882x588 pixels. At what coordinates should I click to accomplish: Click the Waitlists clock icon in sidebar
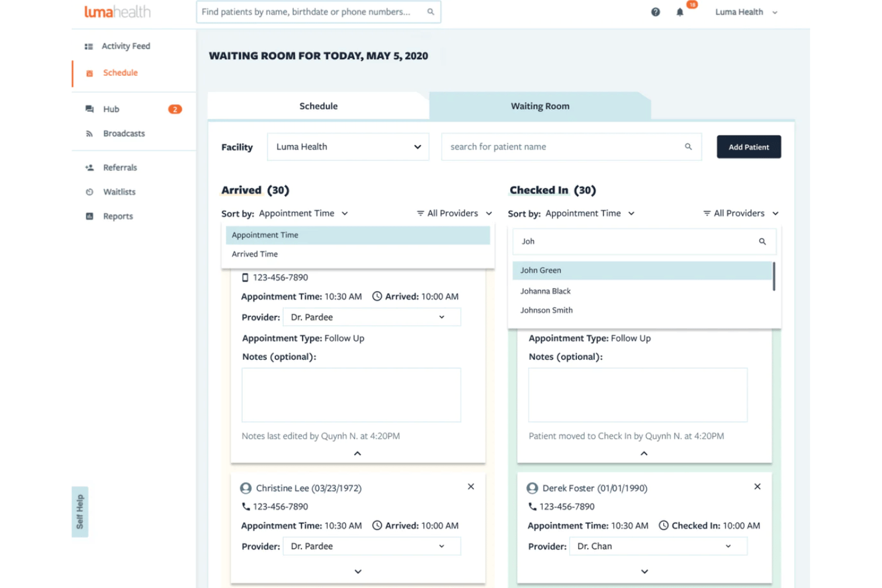pos(89,192)
